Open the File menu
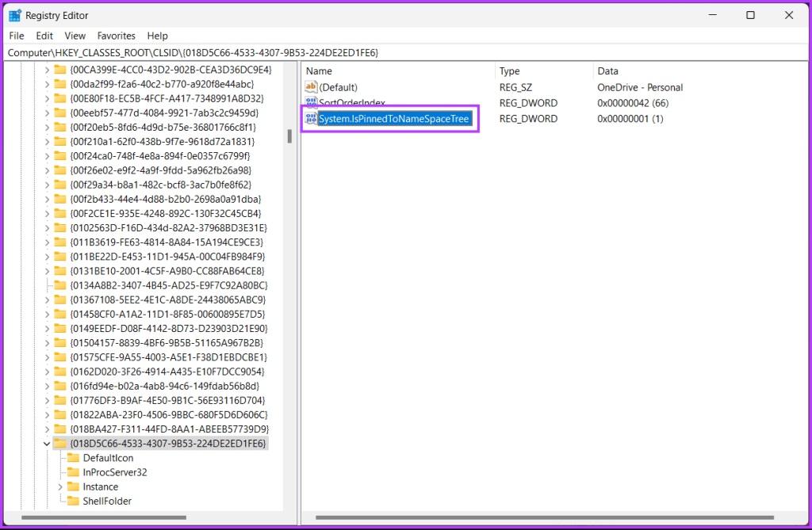 pos(17,36)
